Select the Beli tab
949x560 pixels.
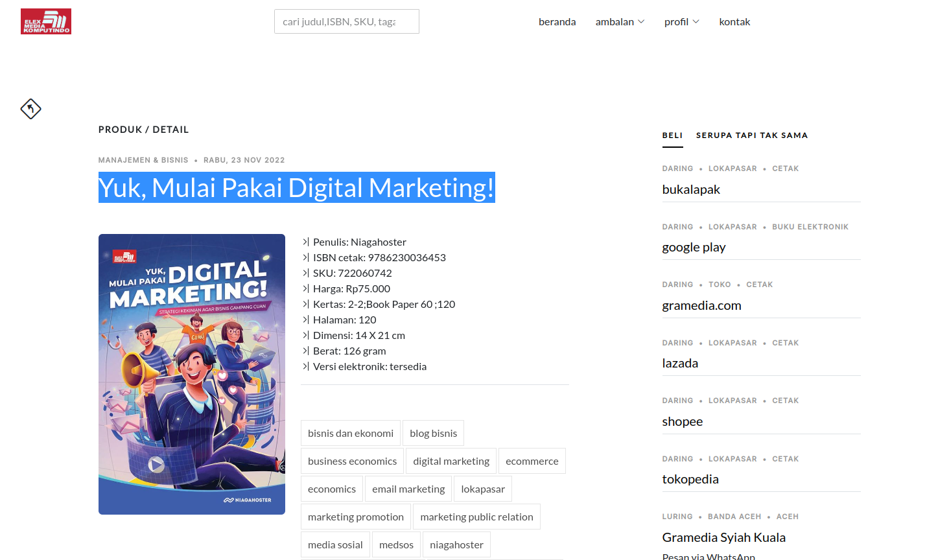672,135
